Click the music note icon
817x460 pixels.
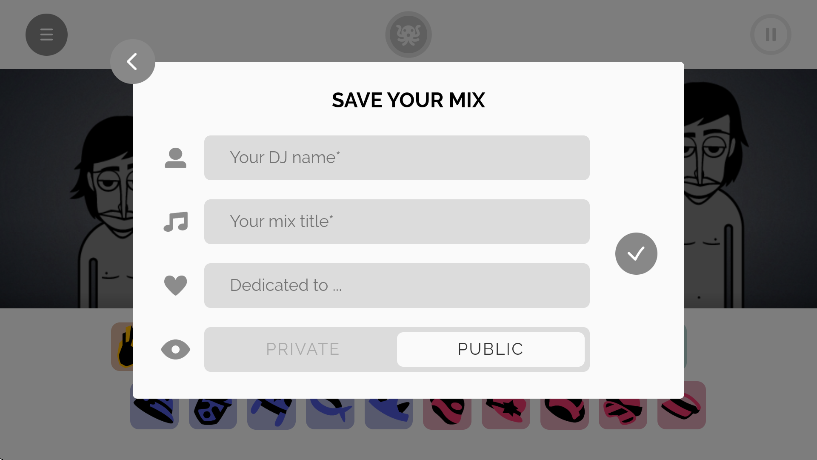point(176,222)
